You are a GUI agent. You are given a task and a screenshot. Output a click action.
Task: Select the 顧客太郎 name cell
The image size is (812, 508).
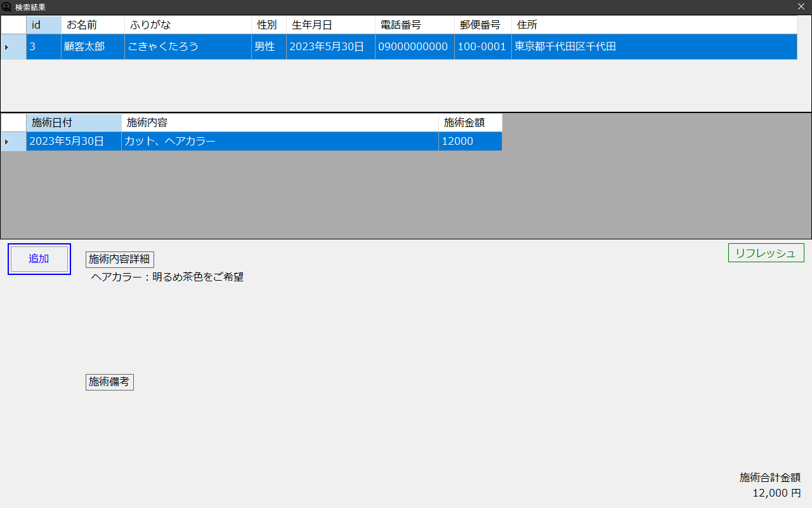coord(93,47)
